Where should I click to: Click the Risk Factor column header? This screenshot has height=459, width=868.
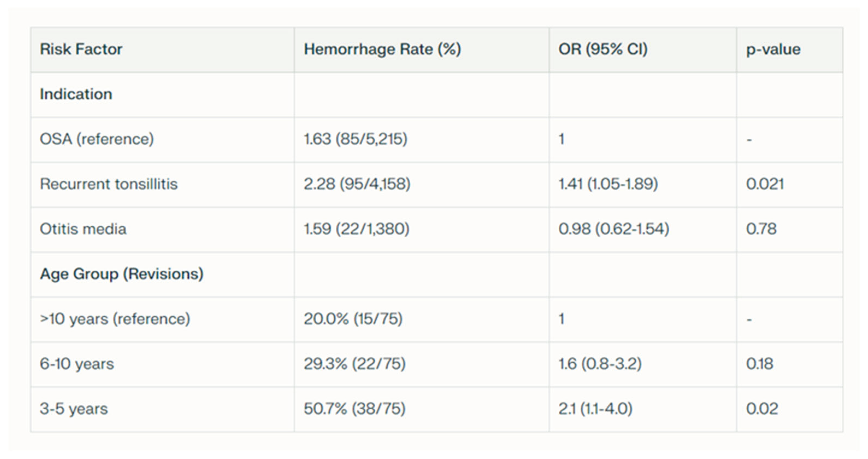81,49
